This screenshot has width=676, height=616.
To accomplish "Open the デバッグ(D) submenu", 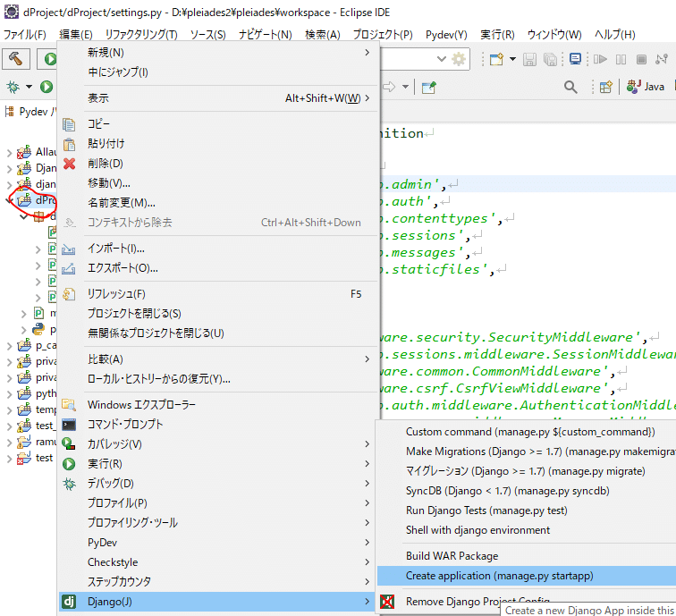I will [218, 484].
